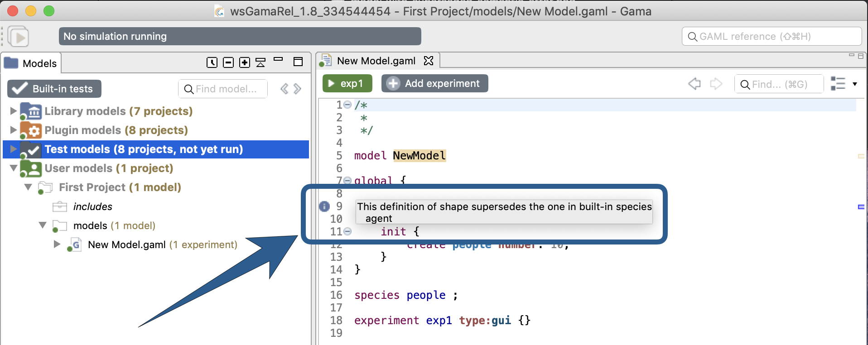
Task: Go to previous model search result
Action: click(284, 89)
